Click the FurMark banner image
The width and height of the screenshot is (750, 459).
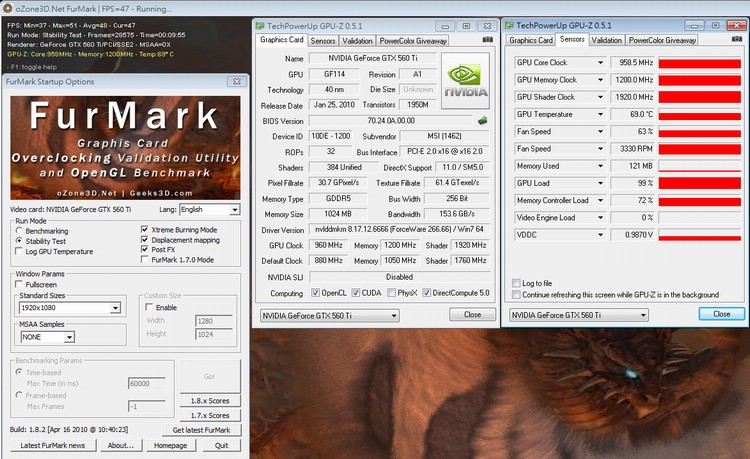click(x=125, y=148)
